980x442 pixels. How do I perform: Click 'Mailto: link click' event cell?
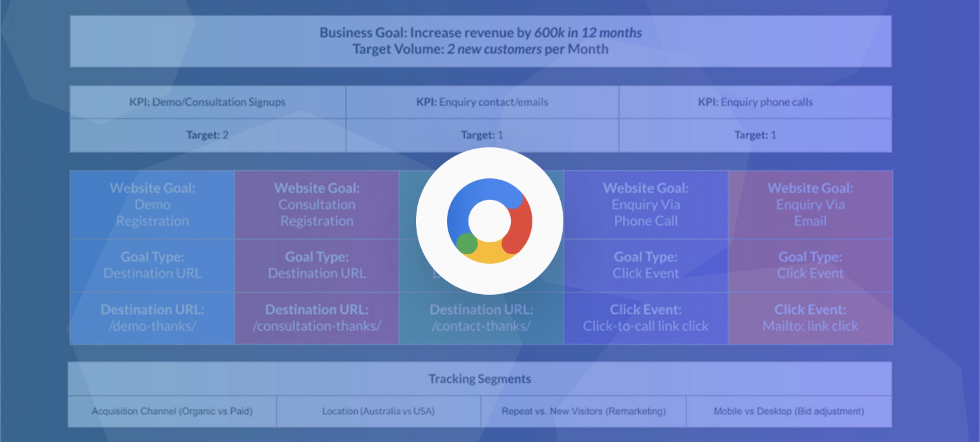[810, 318]
